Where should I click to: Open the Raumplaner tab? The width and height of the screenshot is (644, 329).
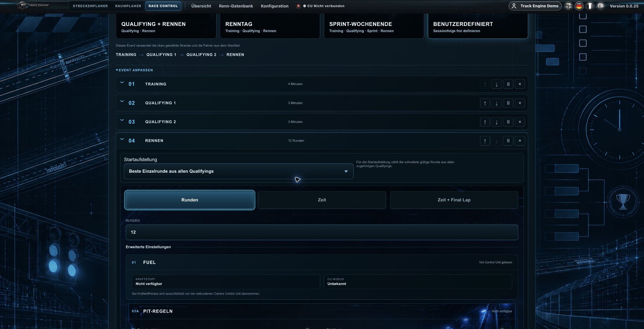click(128, 6)
